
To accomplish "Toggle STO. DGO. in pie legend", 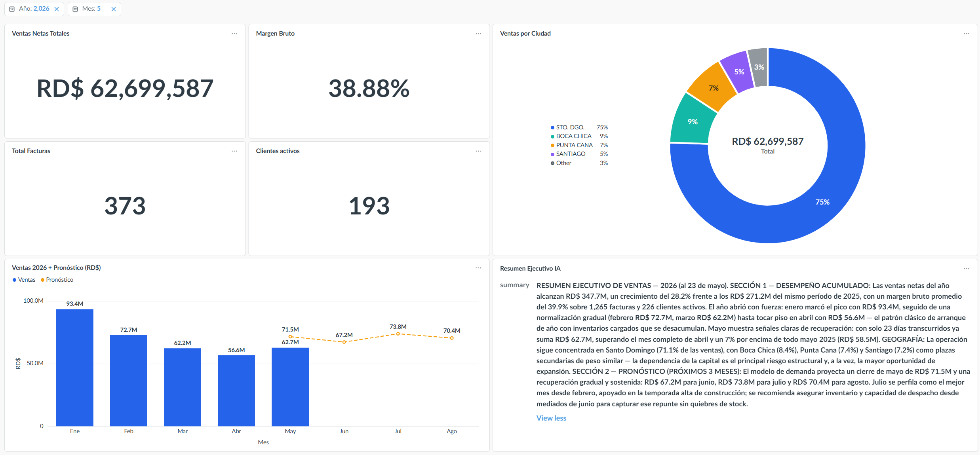I will point(579,127).
